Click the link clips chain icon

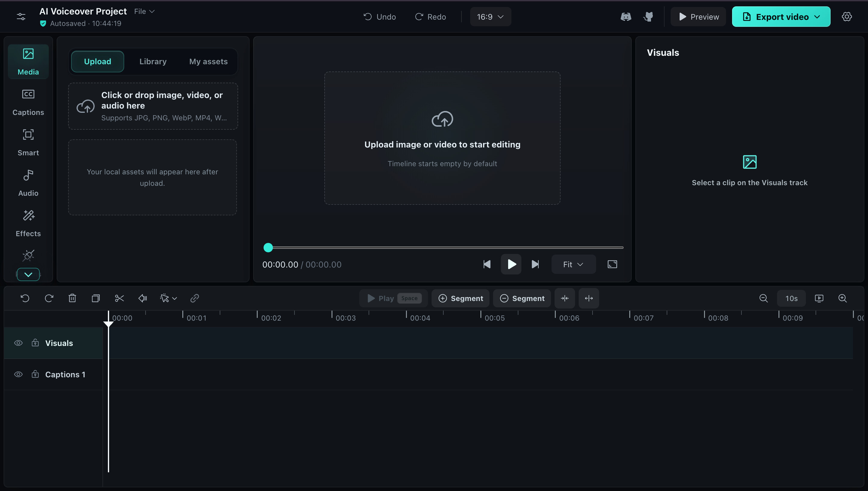(x=194, y=299)
